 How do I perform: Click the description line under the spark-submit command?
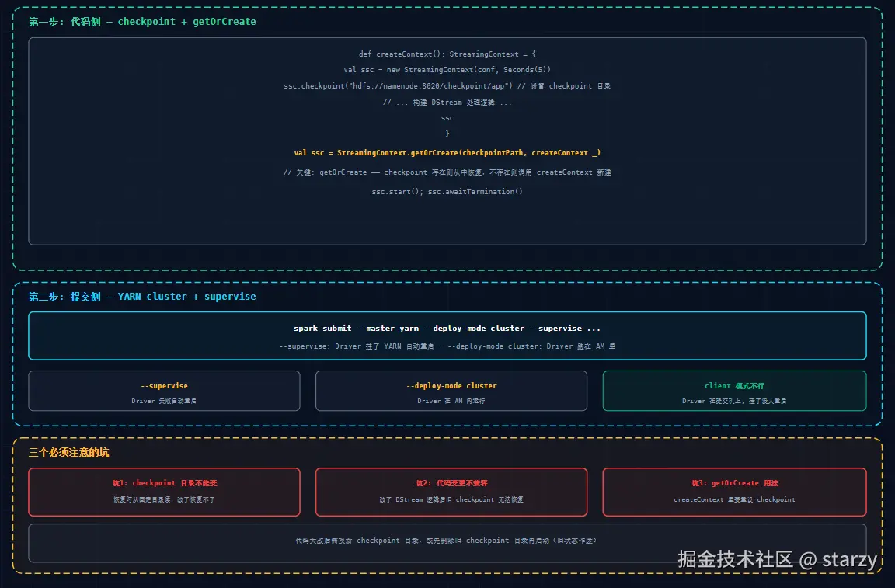click(447, 346)
